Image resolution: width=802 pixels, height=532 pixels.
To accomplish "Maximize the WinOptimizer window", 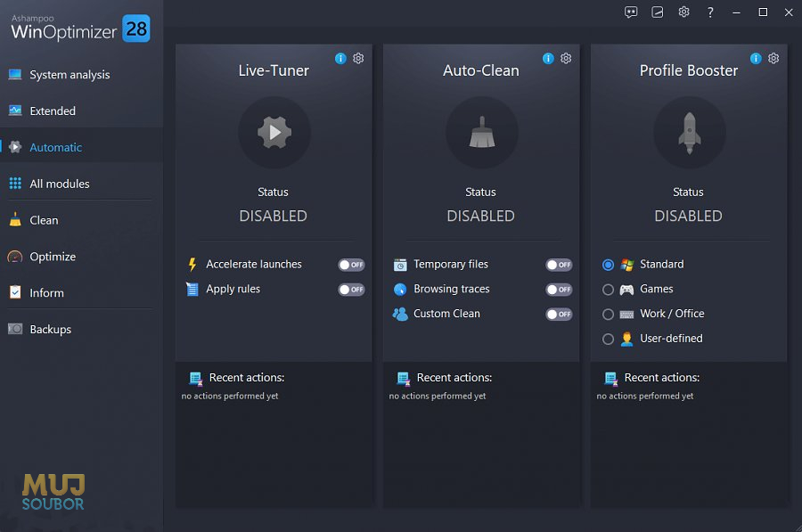I will 763,12.
